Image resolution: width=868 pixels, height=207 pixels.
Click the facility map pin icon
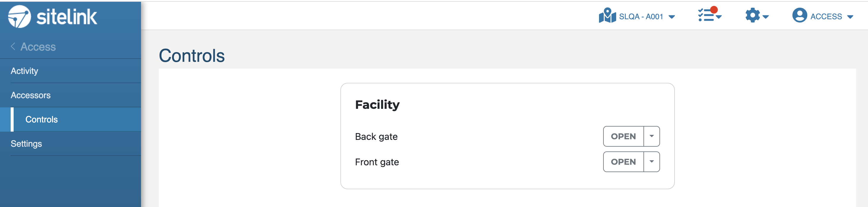coord(607,15)
